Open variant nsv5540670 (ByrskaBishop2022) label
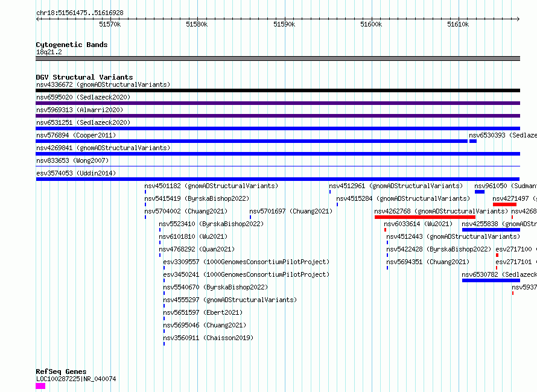This screenshot has width=537, height=392. coord(215,287)
